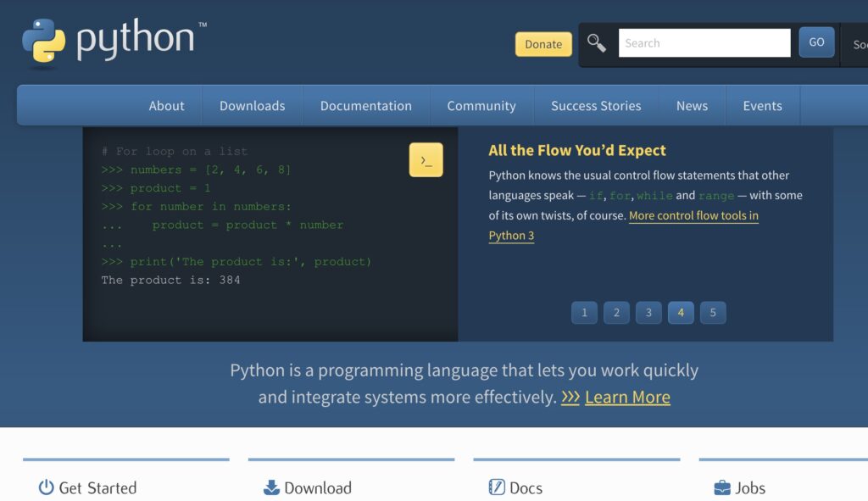The image size is (868, 501).
Task: Click the 'Python is a programming language' tagline
Action: tap(464, 383)
